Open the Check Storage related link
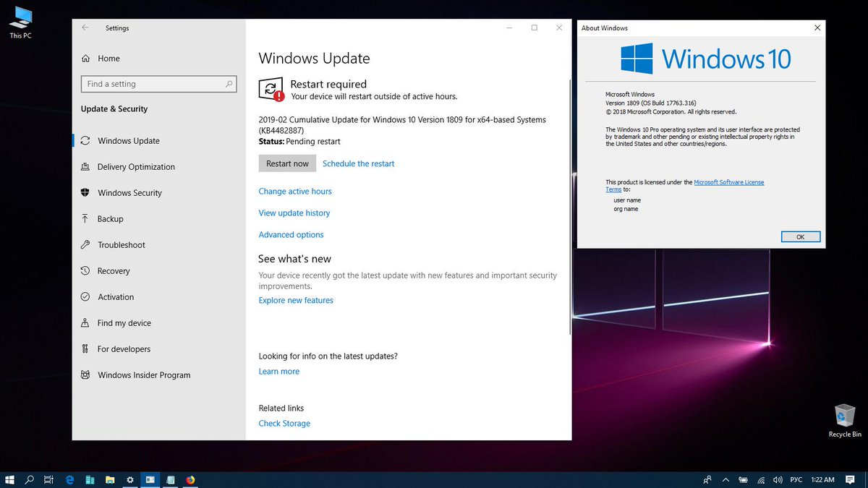 [284, 424]
